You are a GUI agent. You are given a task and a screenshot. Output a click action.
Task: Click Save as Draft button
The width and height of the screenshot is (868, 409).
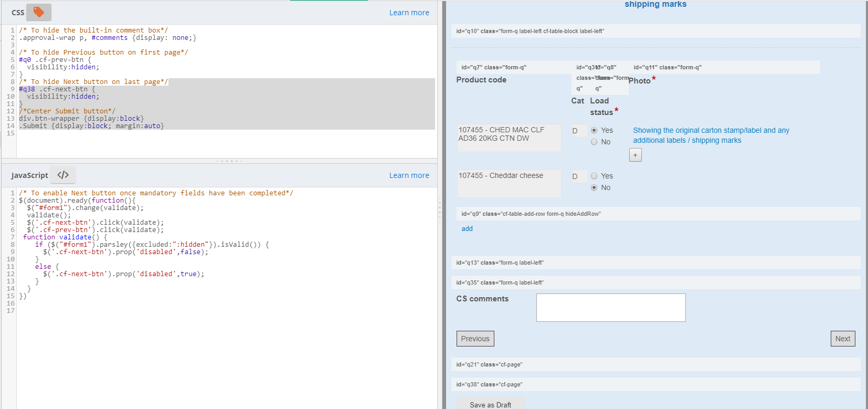(x=490, y=404)
